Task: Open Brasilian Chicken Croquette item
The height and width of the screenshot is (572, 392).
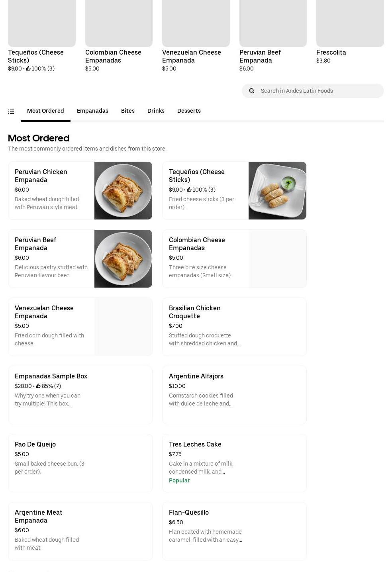Action: point(234,327)
